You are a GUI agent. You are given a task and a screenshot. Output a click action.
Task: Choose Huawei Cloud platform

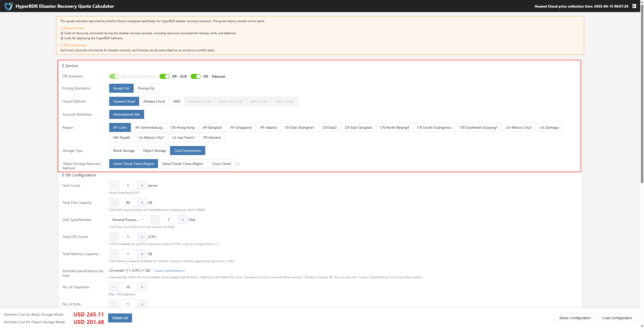click(x=124, y=101)
